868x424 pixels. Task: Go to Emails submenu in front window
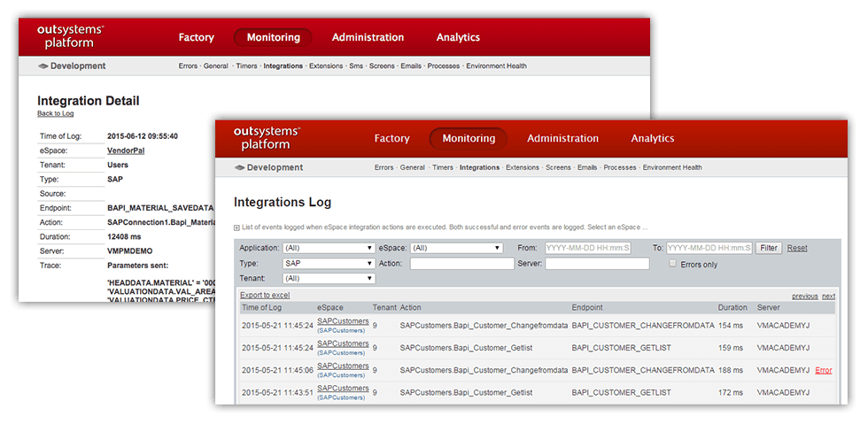586,167
